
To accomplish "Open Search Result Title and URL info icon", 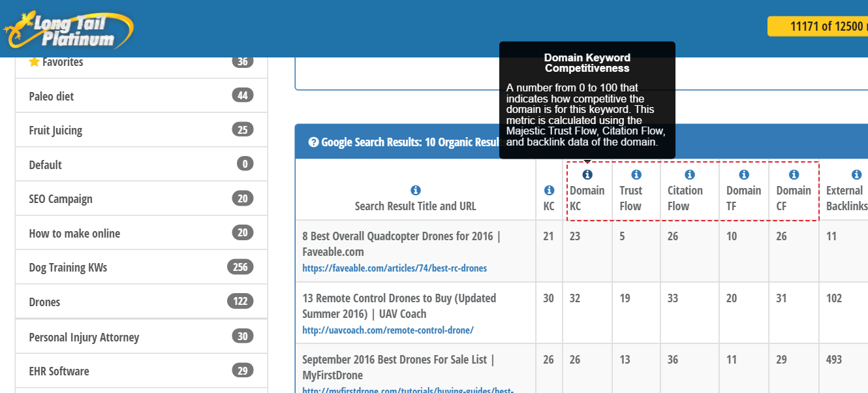I will point(415,189).
